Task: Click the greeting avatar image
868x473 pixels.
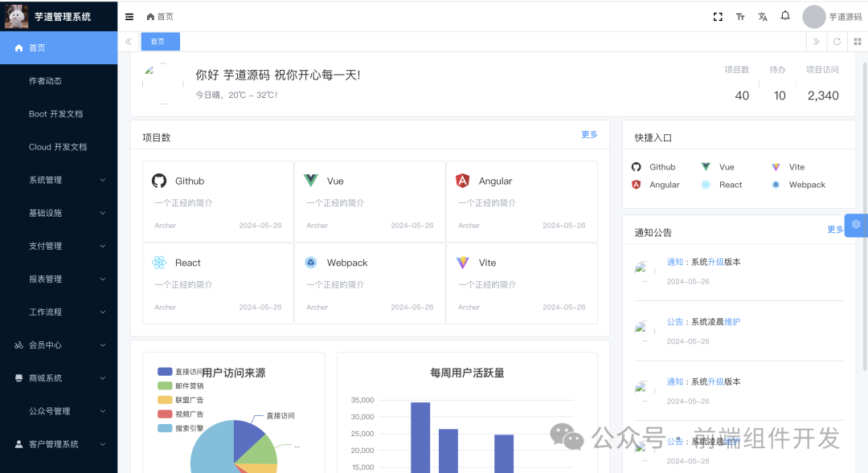Action: pyautogui.click(x=162, y=84)
